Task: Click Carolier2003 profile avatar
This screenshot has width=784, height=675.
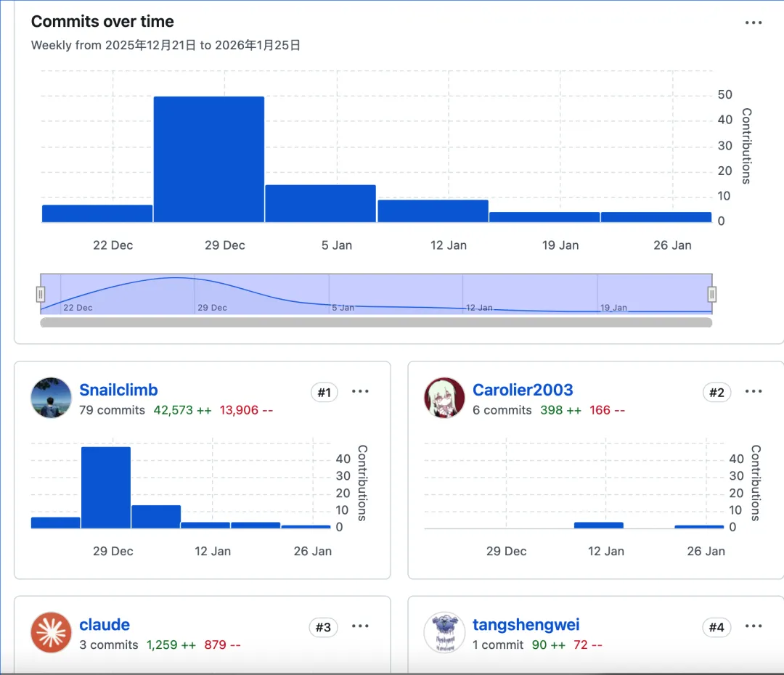Action: [x=444, y=398]
